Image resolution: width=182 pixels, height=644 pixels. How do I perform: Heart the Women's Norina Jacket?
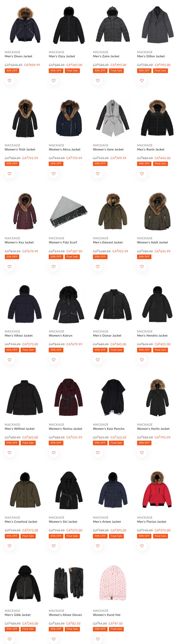coord(53,453)
